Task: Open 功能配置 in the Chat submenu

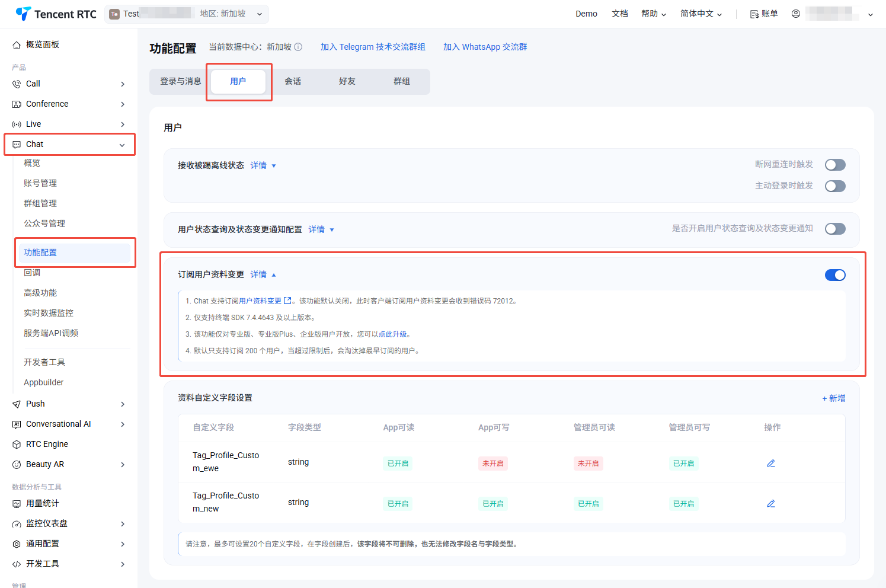Action: (x=75, y=253)
